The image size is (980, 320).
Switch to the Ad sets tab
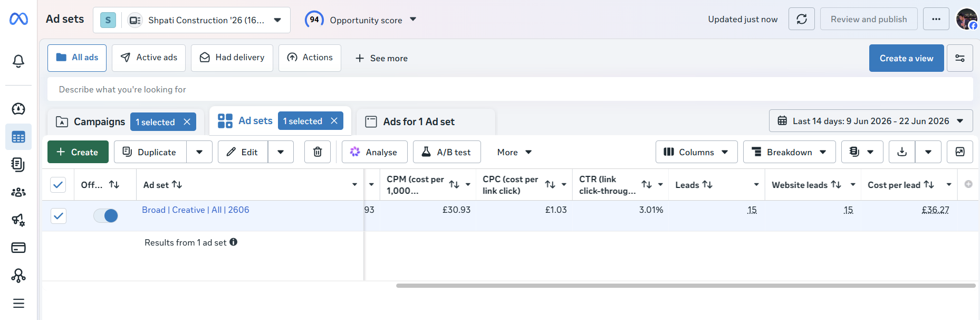[x=255, y=121]
